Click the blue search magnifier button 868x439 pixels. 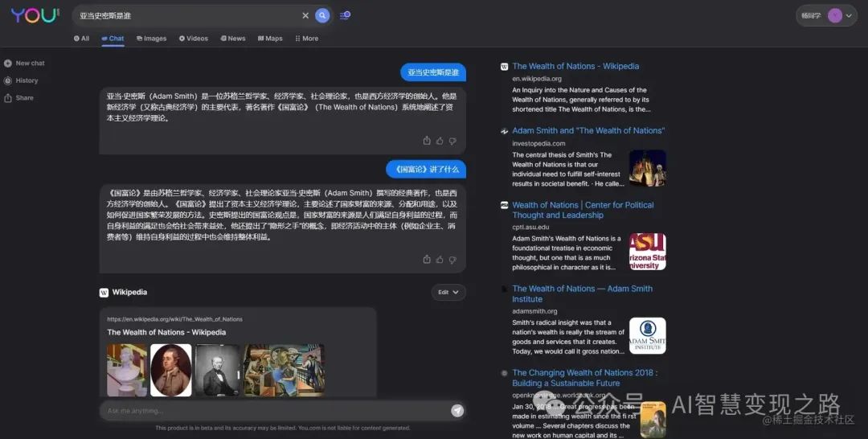tap(322, 15)
